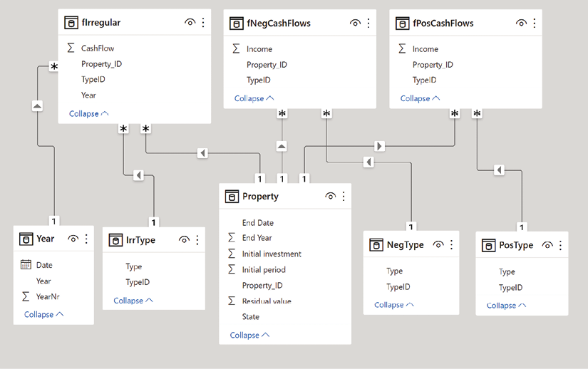
Task: Click the NegType table icon
Action: point(376,245)
